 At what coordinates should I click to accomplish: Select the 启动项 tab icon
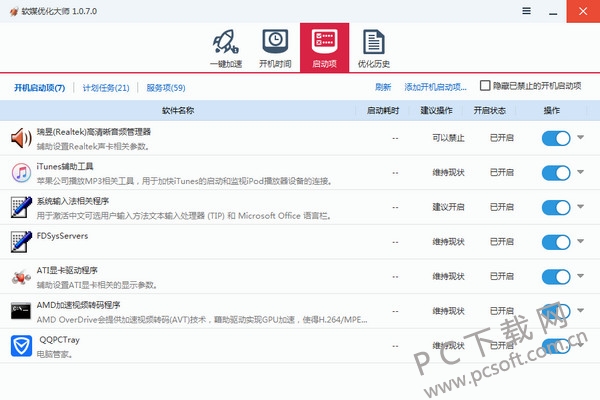[x=324, y=47]
